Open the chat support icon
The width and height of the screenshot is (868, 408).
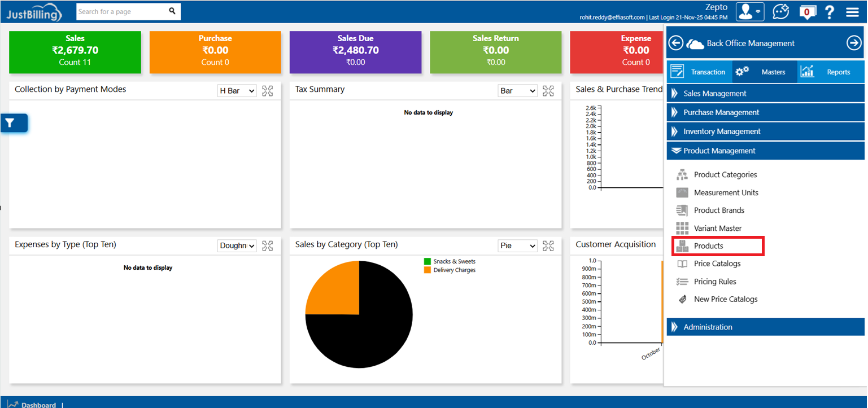(780, 11)
